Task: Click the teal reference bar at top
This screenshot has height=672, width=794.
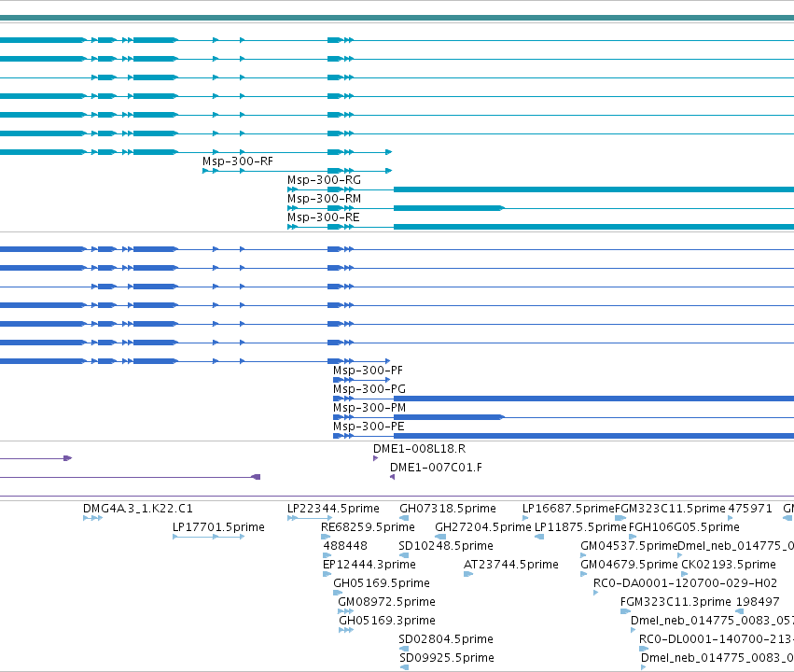Action: click(x=397, y=19)
